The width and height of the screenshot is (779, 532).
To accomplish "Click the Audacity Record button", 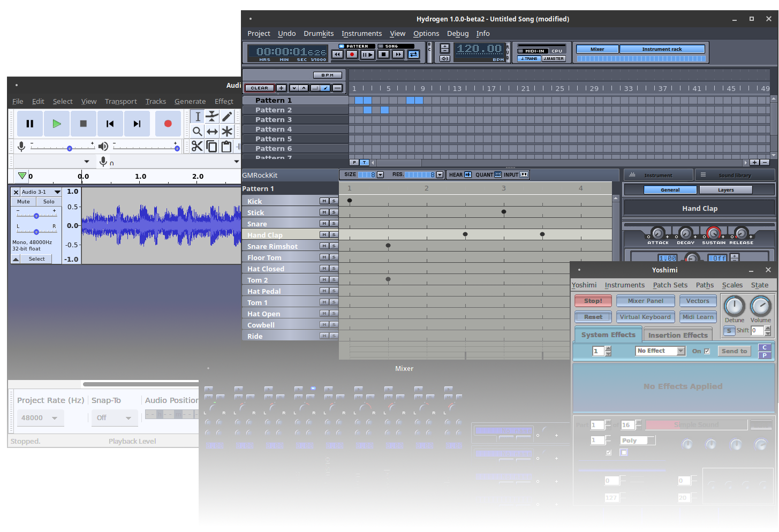I will [168, 124].
